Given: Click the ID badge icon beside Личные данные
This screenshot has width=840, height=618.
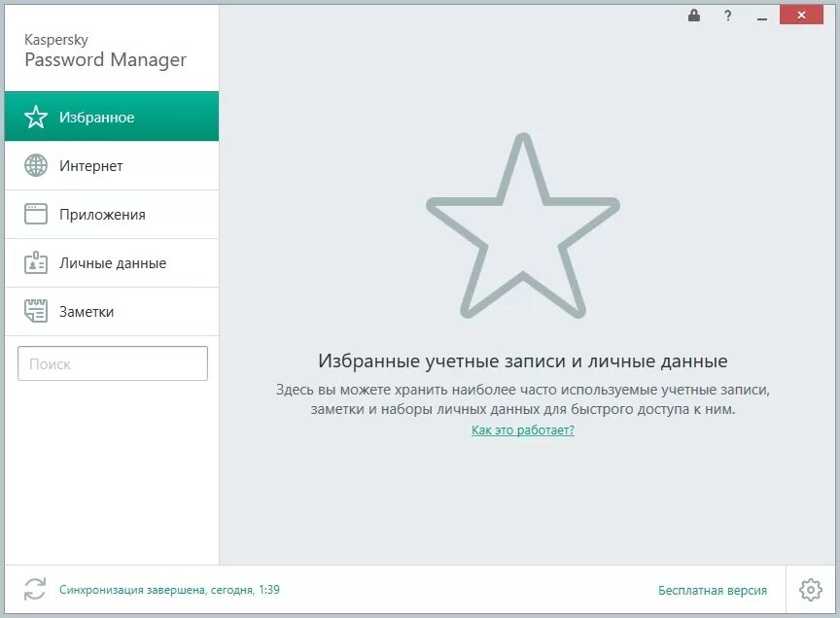Looking at the screenshot, I should coord(36,262).
